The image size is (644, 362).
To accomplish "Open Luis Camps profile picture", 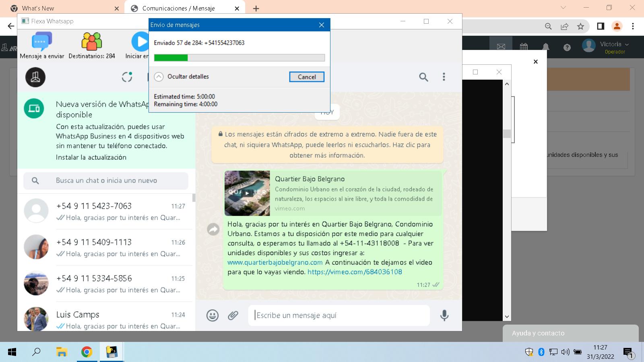I will pyautogui.click(x=36, y=319).
